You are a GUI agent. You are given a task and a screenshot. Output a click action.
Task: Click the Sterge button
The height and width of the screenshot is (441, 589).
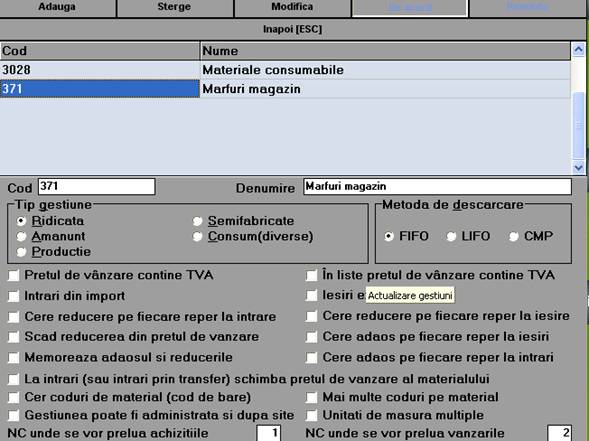click(x=175, y=8)
